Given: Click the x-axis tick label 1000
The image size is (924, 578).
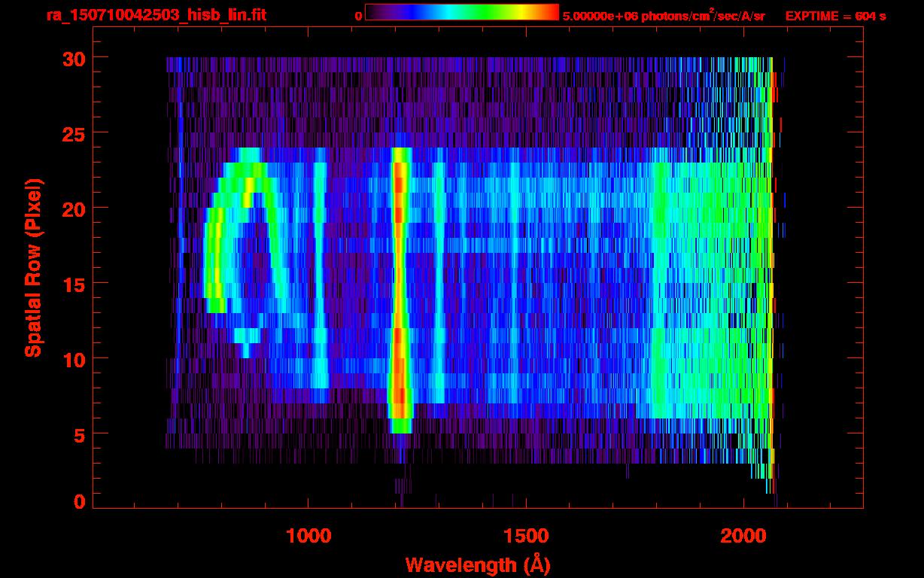Looking at the screenshot, I should (x=309, y=536).
